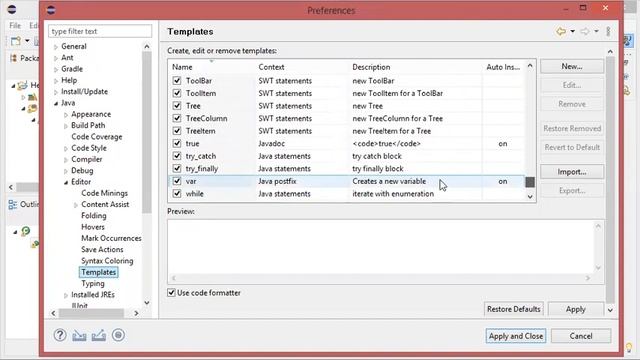Click the type filter text field
Viewport: 640px width, 360px height.
click(100, 31)
